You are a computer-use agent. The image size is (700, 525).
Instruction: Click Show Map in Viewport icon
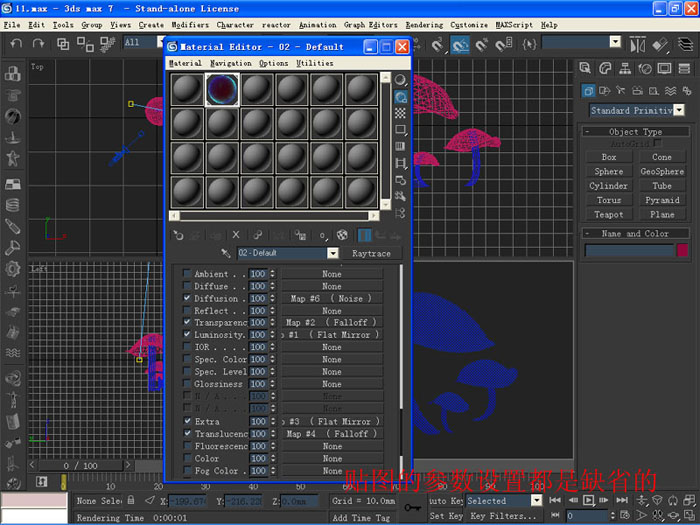pyautogui.click(x=342, y=235)
